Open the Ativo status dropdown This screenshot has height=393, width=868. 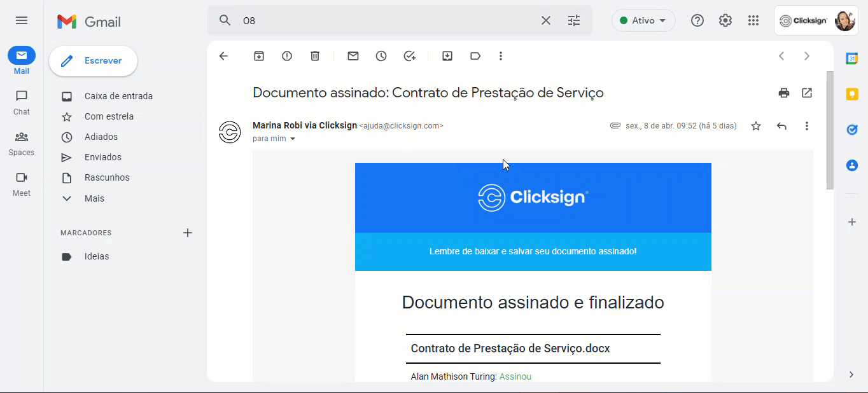coord(643,20)
